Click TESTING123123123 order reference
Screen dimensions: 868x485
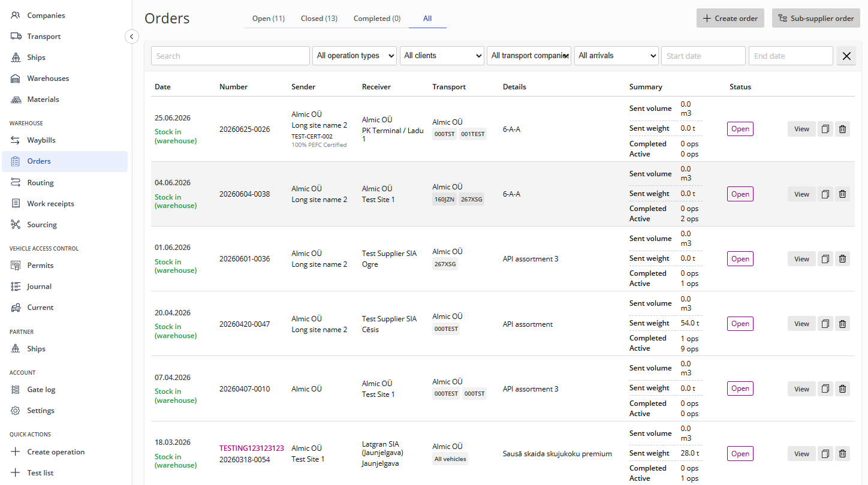[252, 448]
